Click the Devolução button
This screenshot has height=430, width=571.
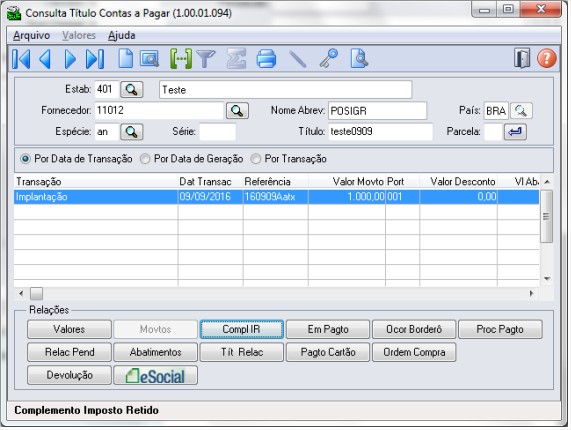[69, 375]
